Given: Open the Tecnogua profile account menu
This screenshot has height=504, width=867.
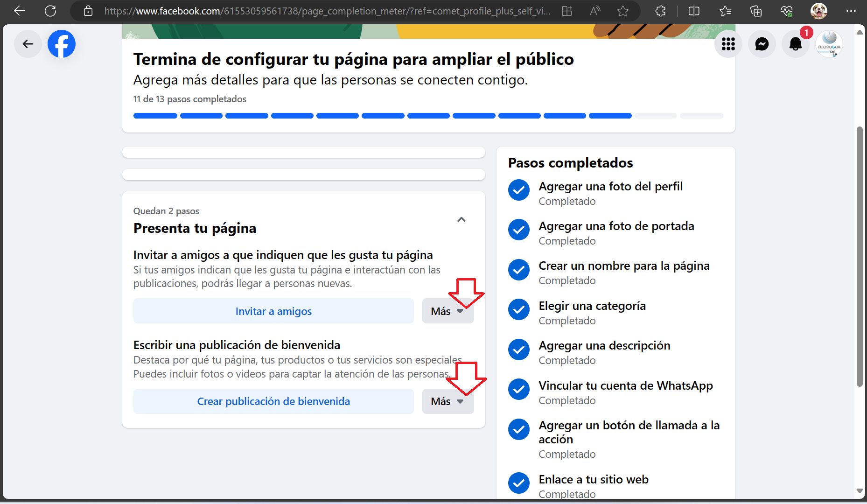Looking at the screenshot, I should 829,44.
